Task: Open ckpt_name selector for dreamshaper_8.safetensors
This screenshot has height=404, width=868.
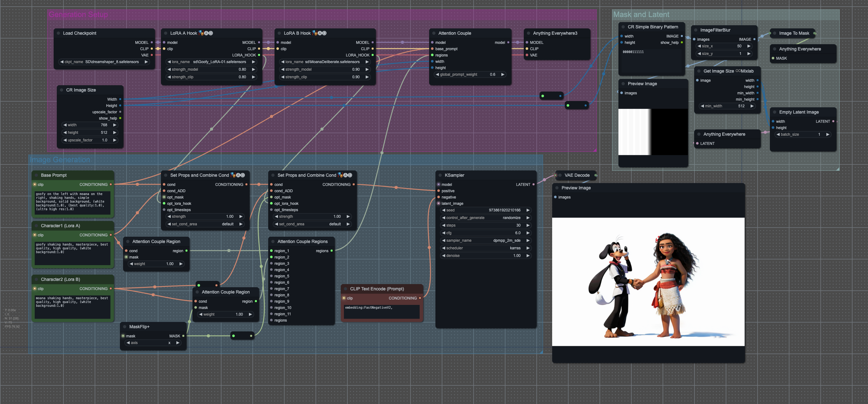Action: tap(104, 62)
